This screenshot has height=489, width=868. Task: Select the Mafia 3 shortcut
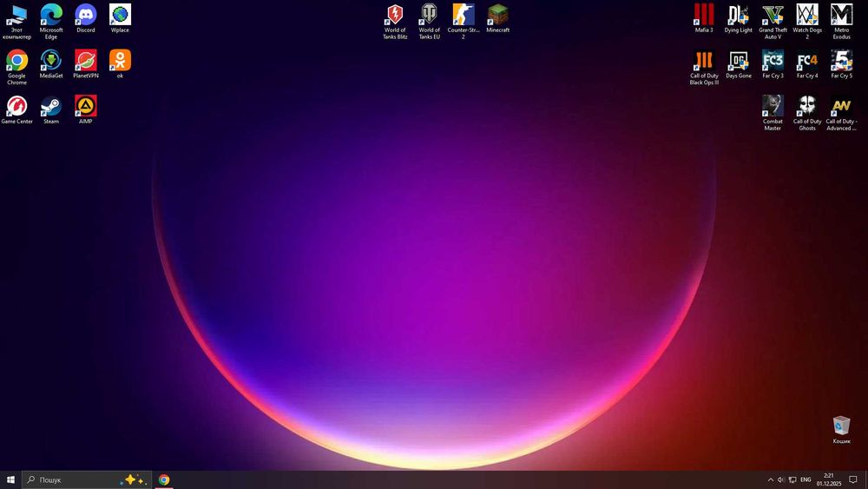[704, 18]
